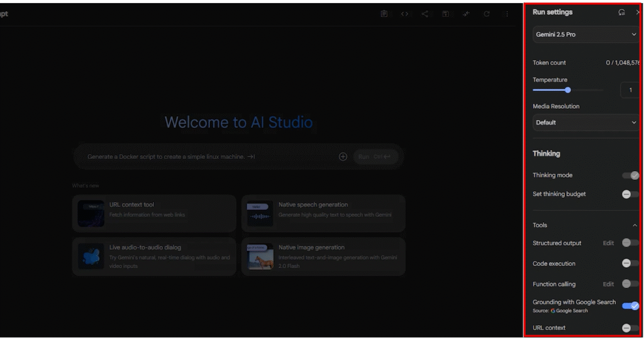Open the Native speech generation card

point(323,213)
